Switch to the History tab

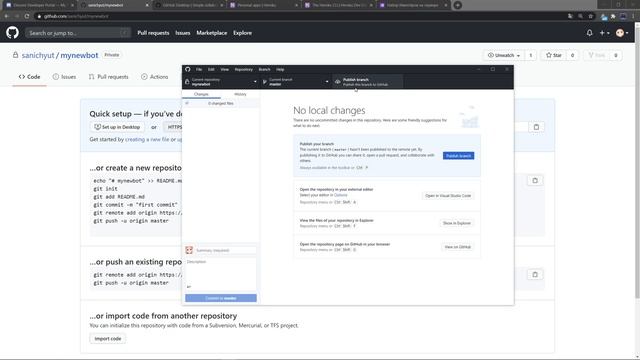pos(240,94)
